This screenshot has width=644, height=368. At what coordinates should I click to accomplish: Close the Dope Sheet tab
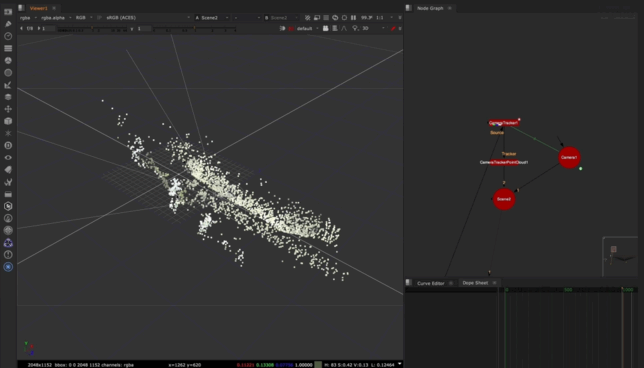click(x=494, y=283)
